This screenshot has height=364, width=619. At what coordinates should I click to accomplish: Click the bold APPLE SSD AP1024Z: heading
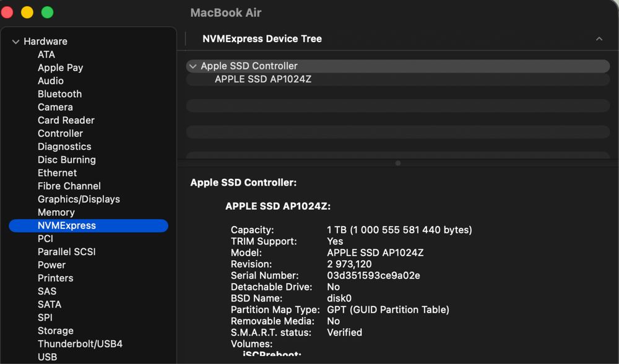[x=278, y=206]
